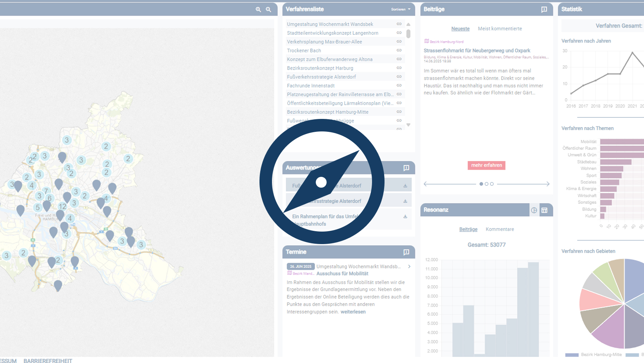Open the link icon next to Trockener Bach

click(399, 50)
